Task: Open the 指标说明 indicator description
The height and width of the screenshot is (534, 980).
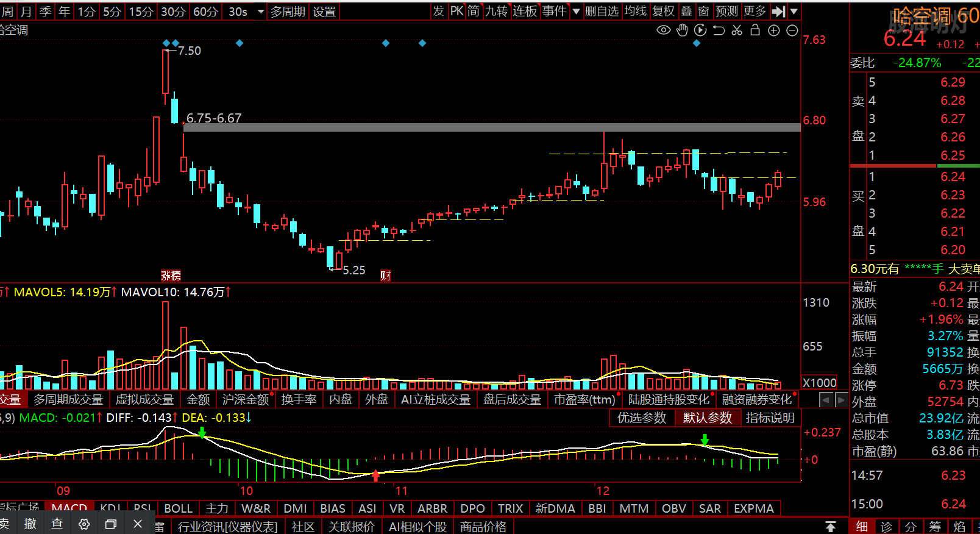Action: pos(770,418)
